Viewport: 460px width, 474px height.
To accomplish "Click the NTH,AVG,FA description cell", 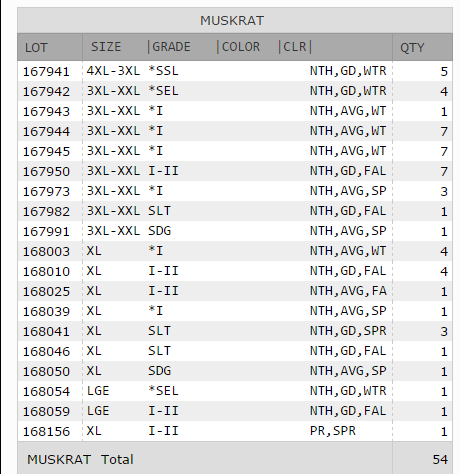I will [348, 291].
